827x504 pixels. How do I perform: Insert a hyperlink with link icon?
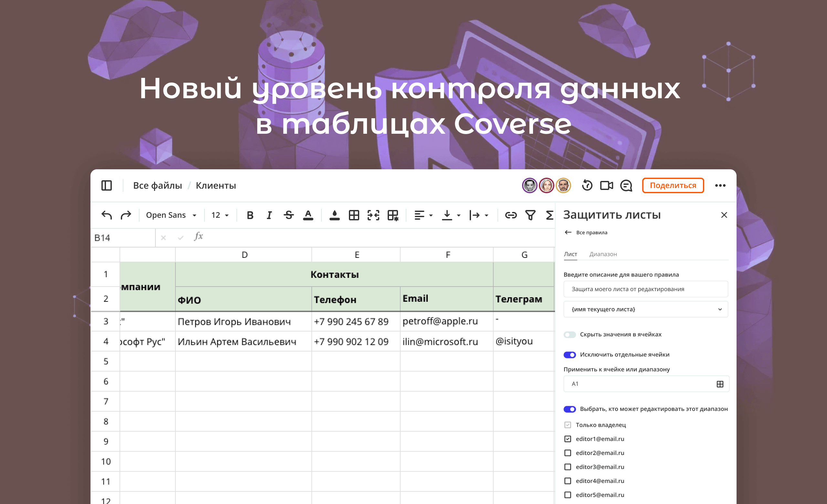(x=510, y=215)
